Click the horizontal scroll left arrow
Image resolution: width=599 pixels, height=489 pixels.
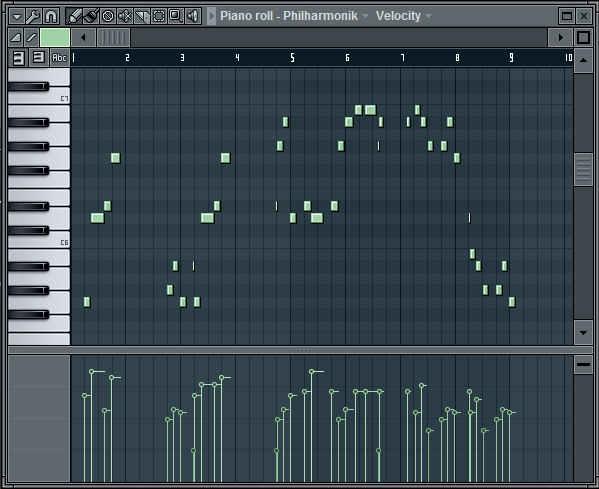coord(83,37)
